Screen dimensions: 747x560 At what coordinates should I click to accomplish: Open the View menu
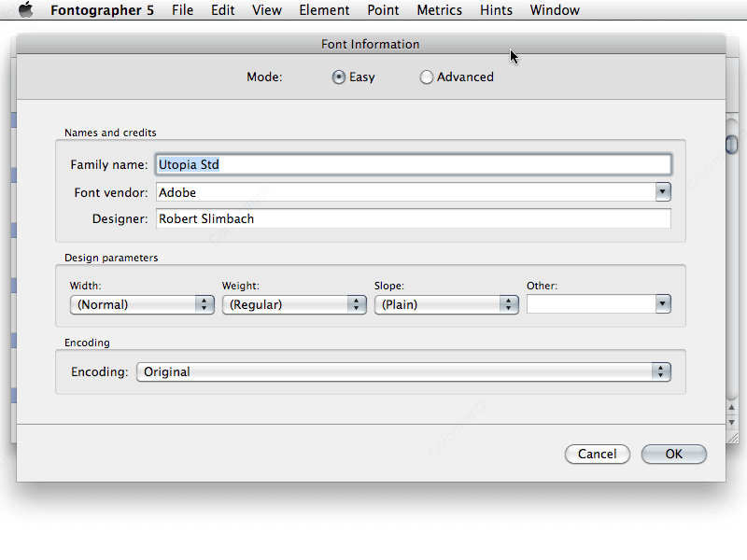(x=267, y=10)
